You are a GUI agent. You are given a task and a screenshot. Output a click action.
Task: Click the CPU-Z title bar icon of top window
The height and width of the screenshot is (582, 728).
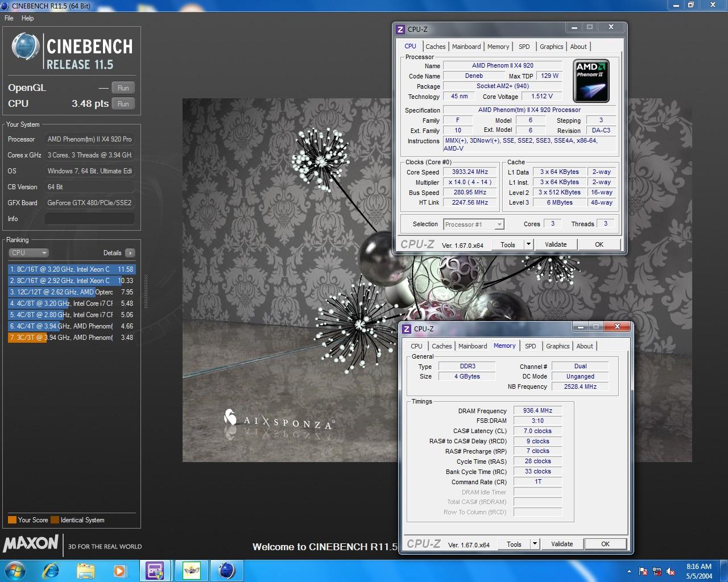tap(400, 30)
